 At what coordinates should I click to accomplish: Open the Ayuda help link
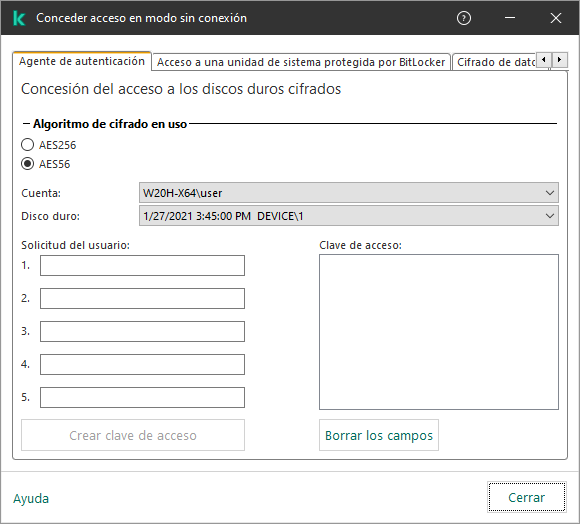pos(31,498)
